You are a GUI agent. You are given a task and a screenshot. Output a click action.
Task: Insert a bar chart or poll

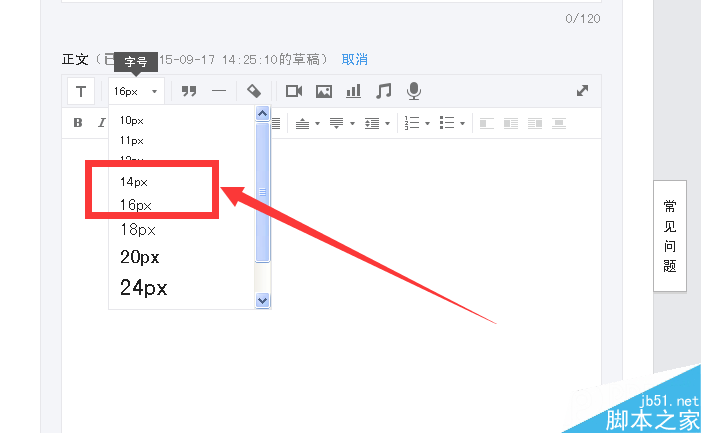[353, 91]
